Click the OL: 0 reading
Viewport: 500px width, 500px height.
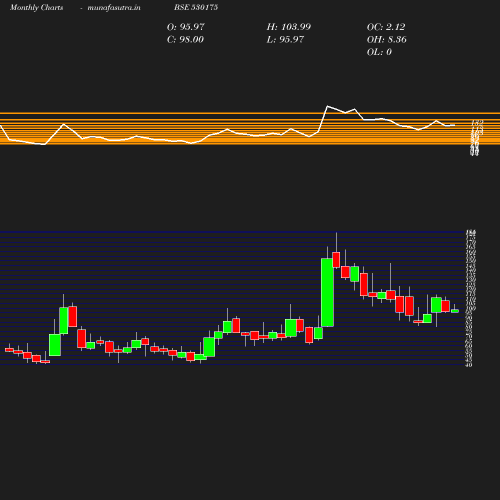pyautogui.click(x=379, y=52)
